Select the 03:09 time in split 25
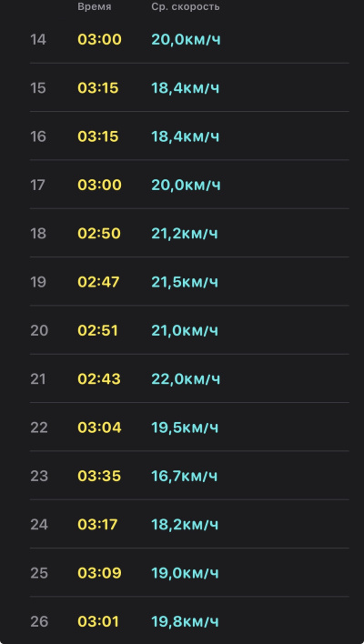 pyautogui.click(x=99, y=573)
